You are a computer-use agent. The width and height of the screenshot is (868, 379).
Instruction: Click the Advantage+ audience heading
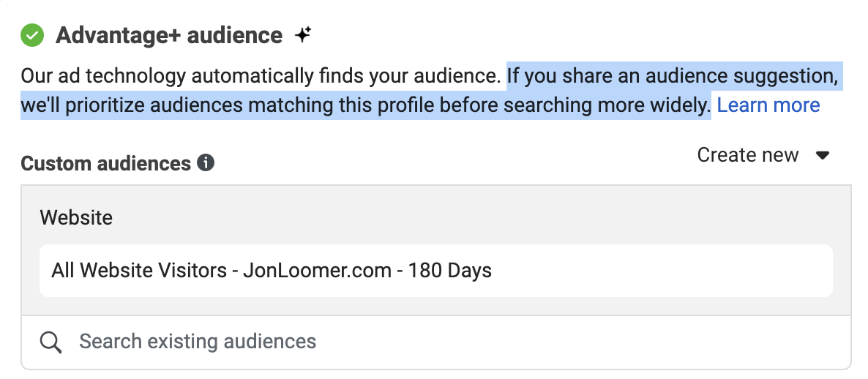(x=169, y=35)
